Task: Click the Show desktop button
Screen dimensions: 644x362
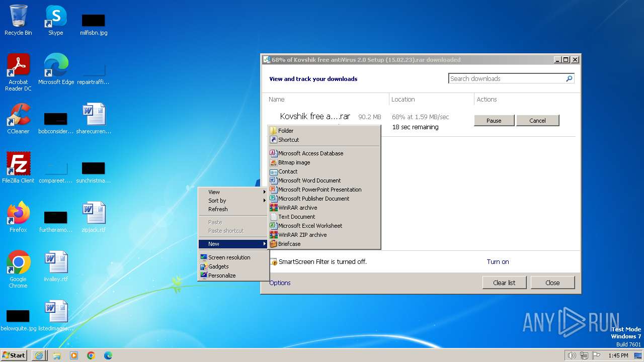Action: (x=638, y=355)
